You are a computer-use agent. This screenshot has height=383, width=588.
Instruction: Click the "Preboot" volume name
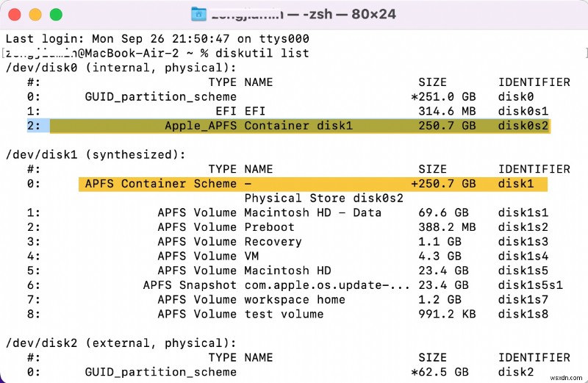269,227
